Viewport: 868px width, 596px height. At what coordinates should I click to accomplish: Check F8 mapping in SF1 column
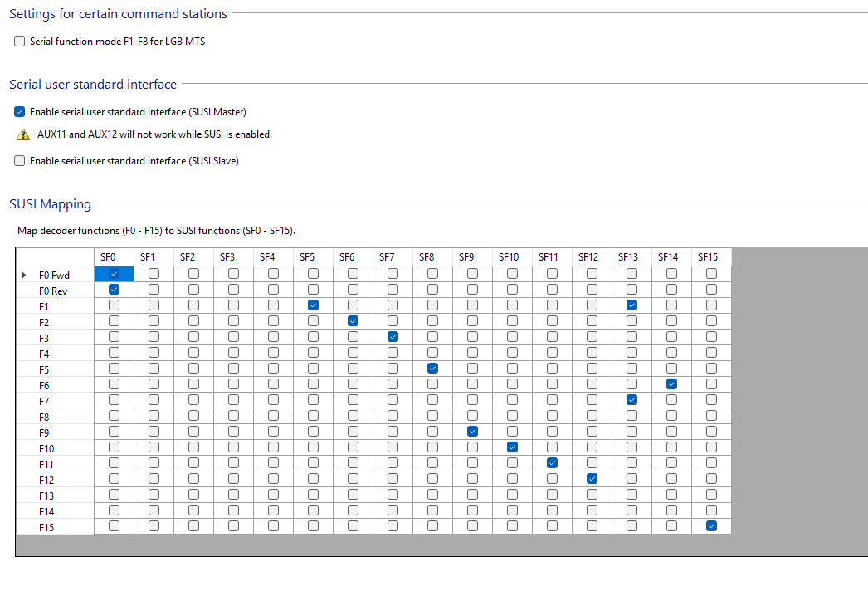click(x=154, y=416)
